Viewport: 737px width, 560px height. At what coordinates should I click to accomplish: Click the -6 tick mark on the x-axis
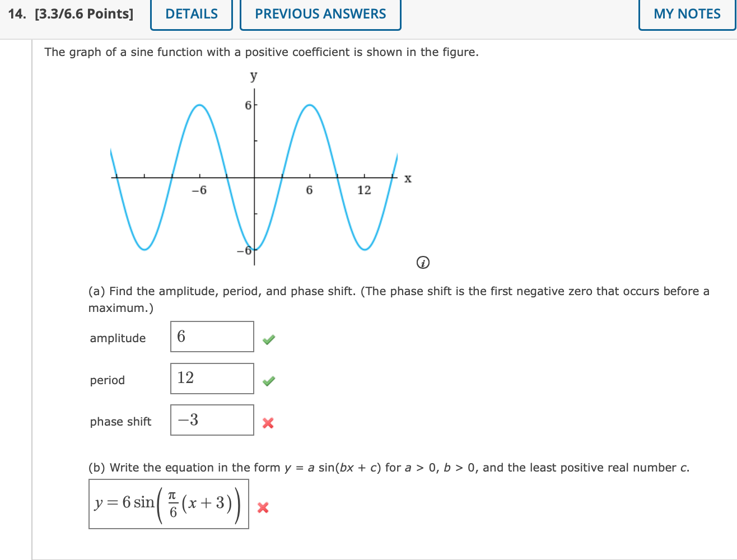200,190
